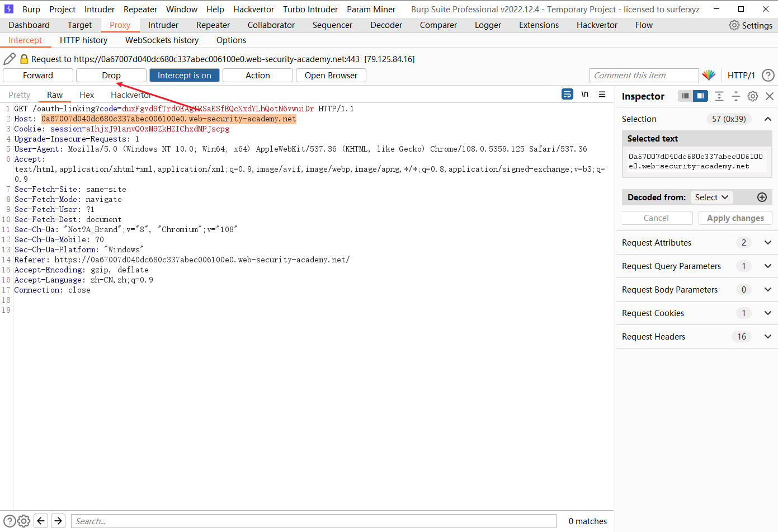Turn off interception via Intercept is on button
The image size is (778, 532).
(x=184, y=75)
